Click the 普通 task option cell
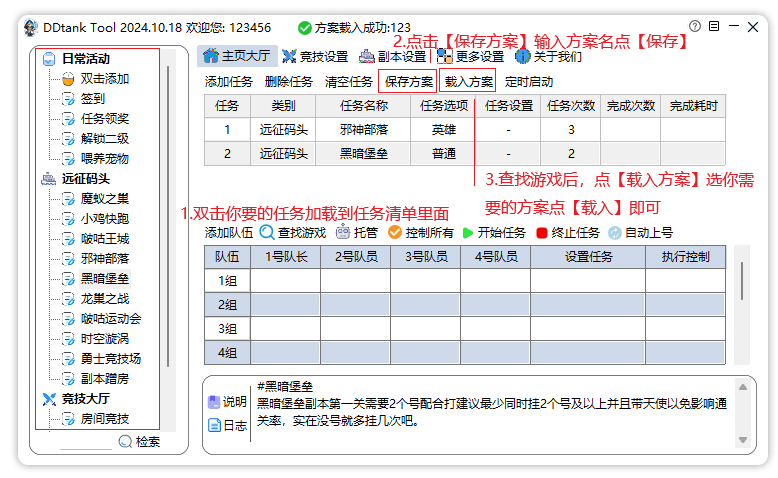 pyautogui.click(x=444, y=153)
